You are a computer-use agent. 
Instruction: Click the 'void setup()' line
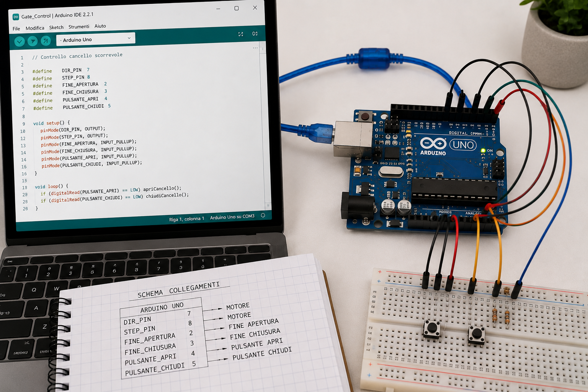tap(52, 123)
